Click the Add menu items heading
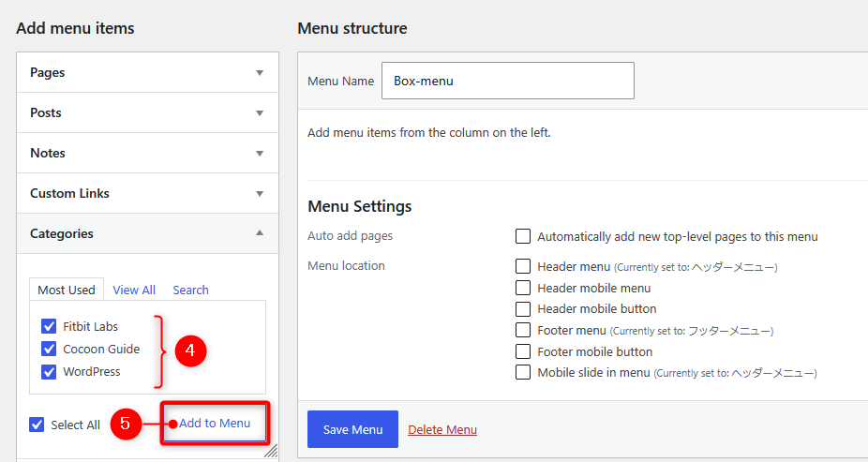The image size is (868, 462). tap(75, 28)
